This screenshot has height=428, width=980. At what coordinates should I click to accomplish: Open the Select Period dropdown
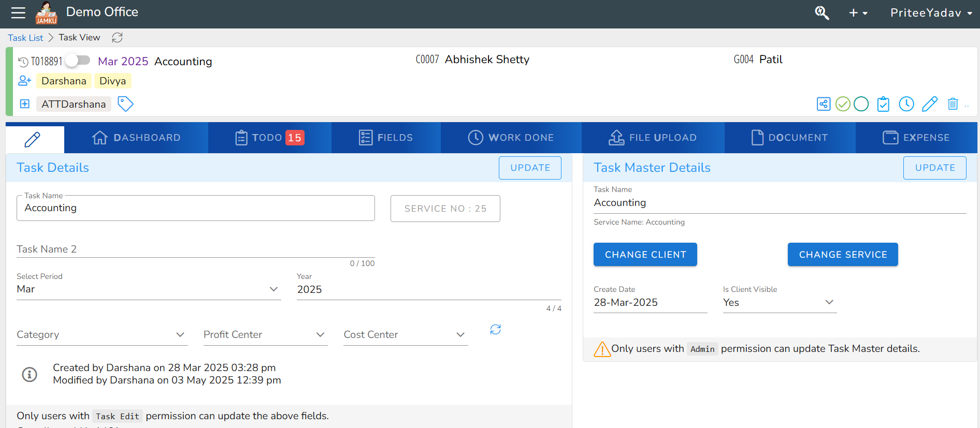tap(149, 289)
